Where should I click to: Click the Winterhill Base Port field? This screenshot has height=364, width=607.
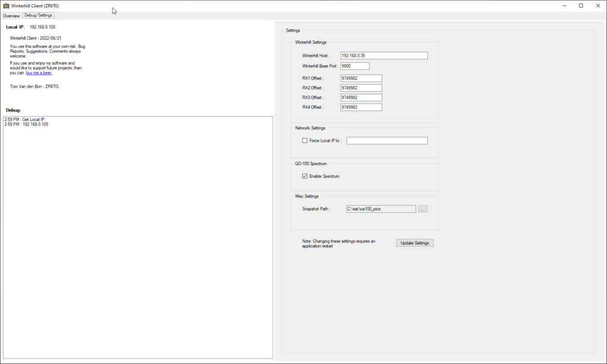355,66
